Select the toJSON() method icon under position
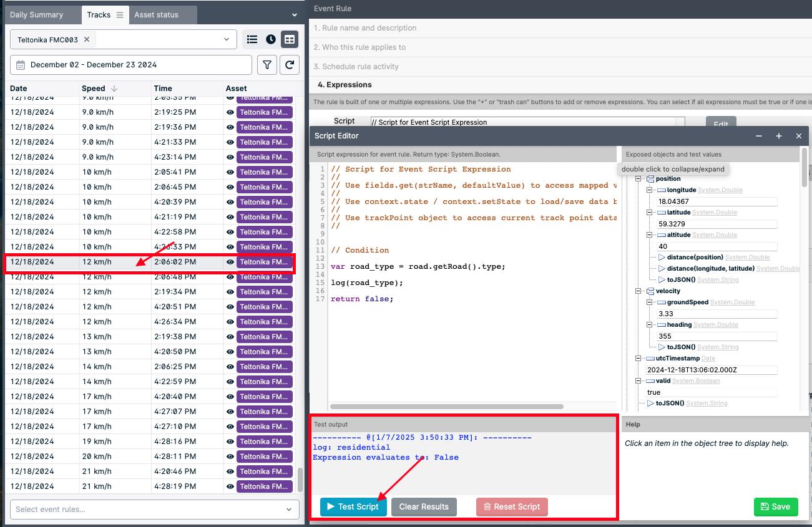Image resolution: width=812 pixels, height=527 pixels. click(662, 280)
